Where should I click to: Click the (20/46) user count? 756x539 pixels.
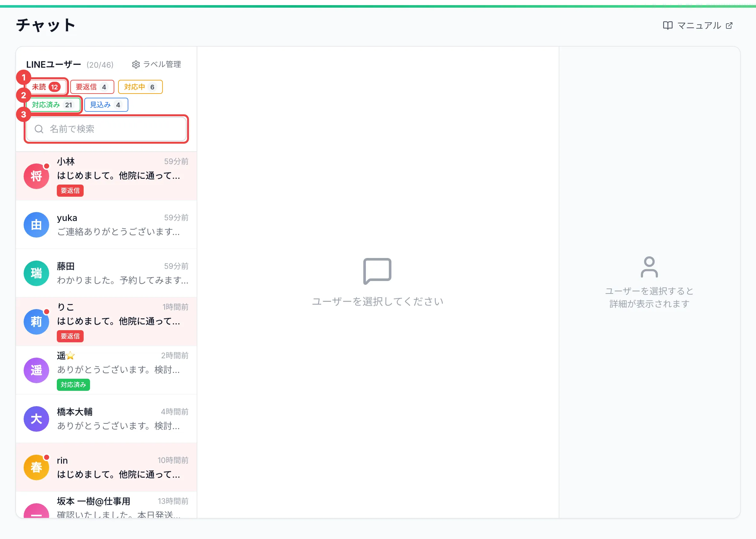[x=100, y=65]
